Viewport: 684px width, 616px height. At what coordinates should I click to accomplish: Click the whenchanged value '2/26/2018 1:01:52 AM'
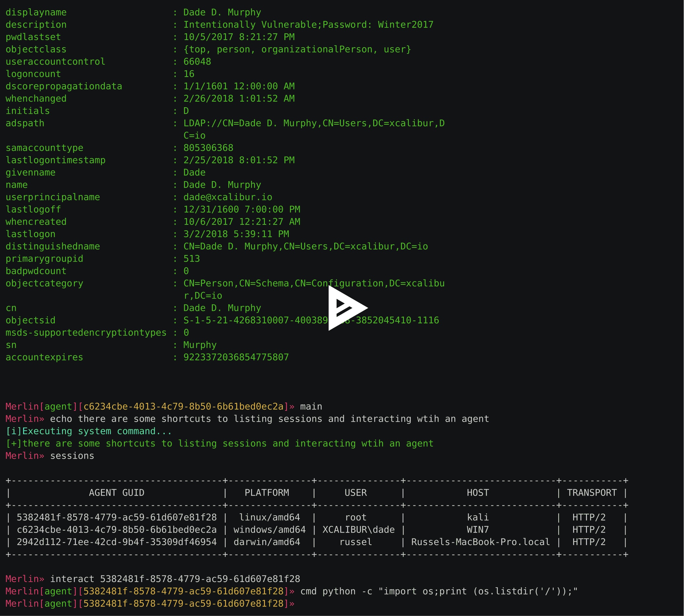[x=239, y=99]
